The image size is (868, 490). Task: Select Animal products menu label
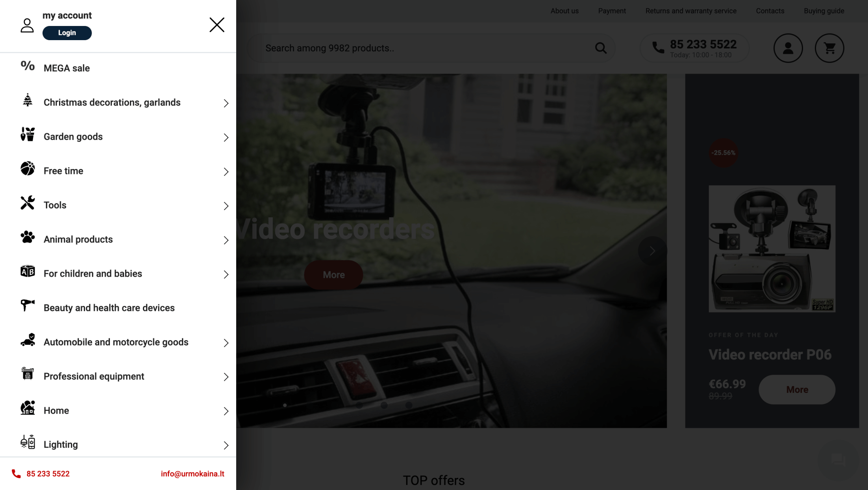pos(78,239)
